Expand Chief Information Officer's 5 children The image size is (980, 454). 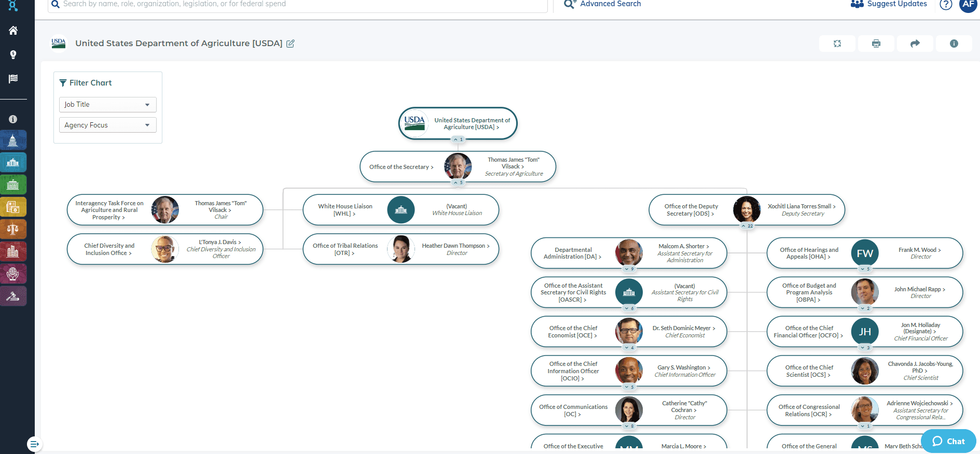629,387
